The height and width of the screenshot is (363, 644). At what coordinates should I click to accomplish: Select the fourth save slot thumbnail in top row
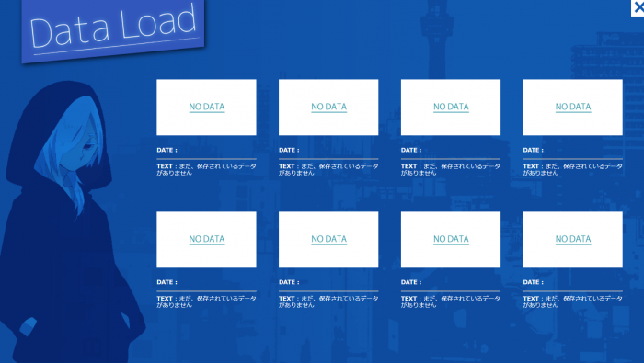point(572,108)
